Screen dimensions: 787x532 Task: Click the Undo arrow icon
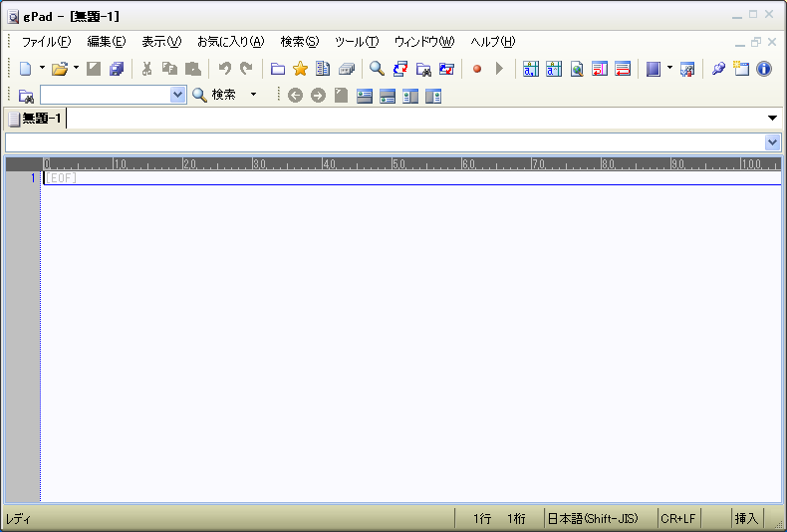point(224,69)
